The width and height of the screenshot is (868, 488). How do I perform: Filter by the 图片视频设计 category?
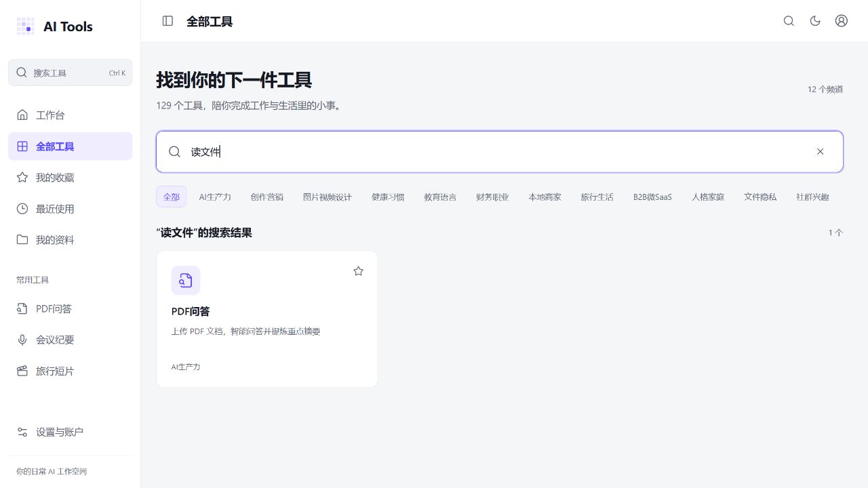pyautogui.click(x=328, y=197)
